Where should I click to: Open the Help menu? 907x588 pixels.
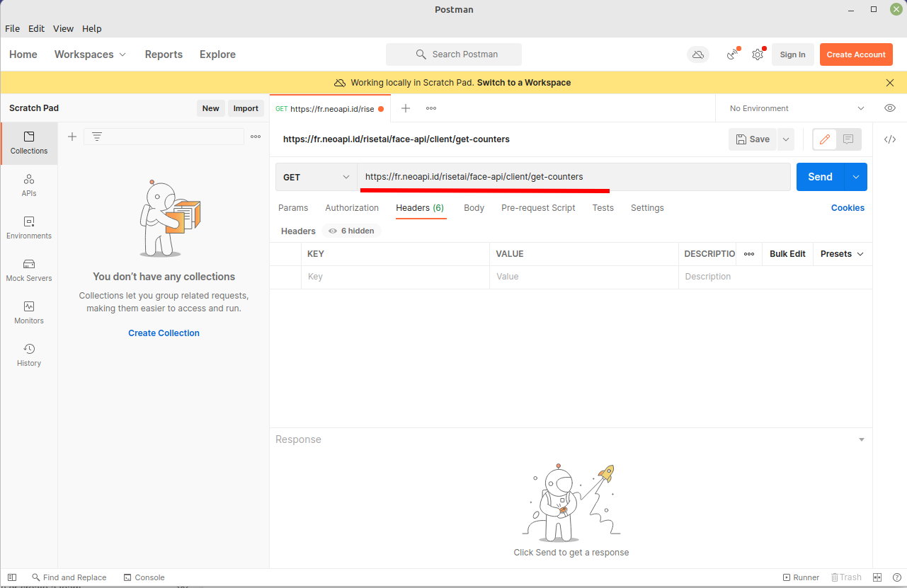[92, 29]
